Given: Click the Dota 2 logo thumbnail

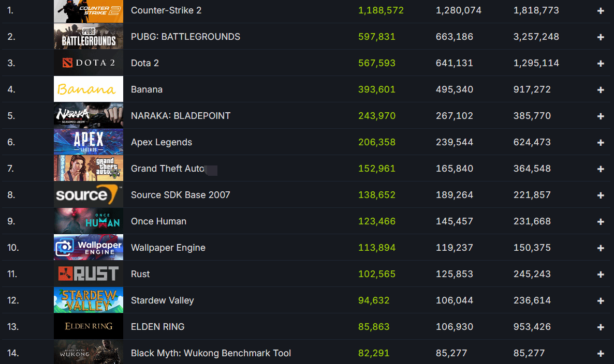Looking at the screenshot, I should 89,63.
